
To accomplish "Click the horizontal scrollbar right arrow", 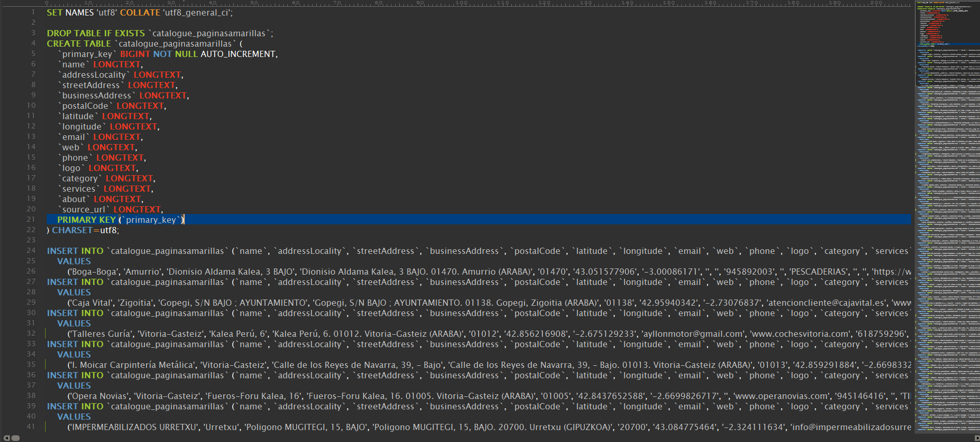I will coord(977,438).
